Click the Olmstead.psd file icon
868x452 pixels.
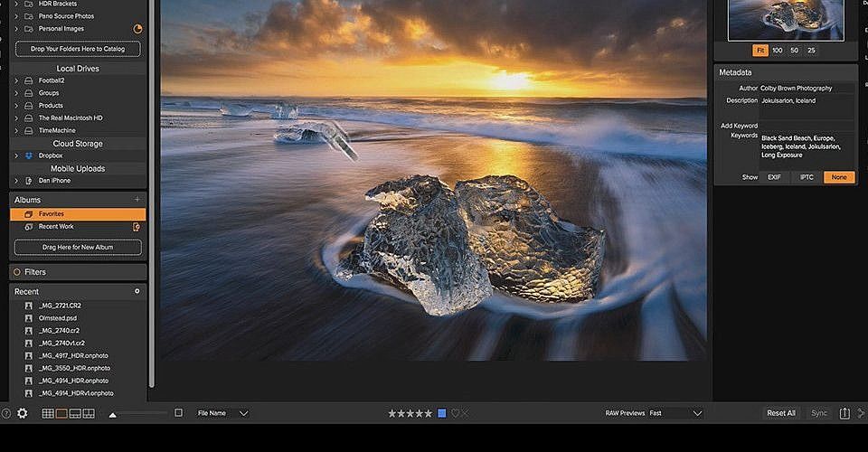pos(29,318)
